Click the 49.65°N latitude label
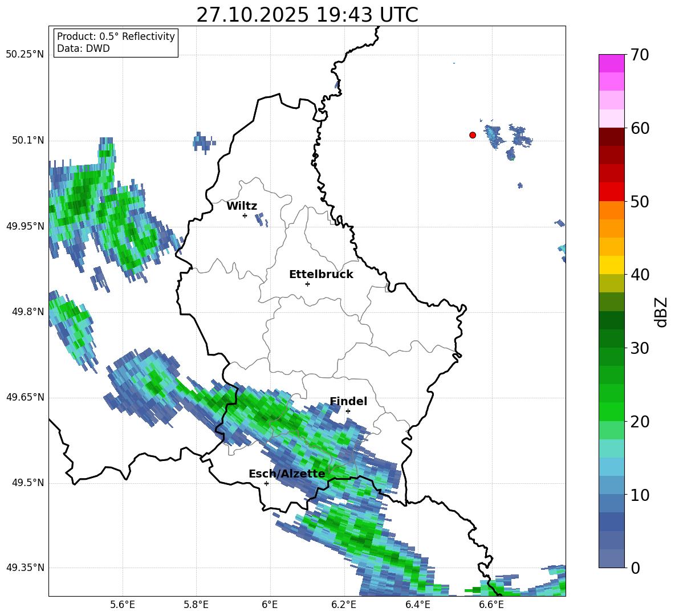Screen dimensions: 675x616 (x=25, y=397)
